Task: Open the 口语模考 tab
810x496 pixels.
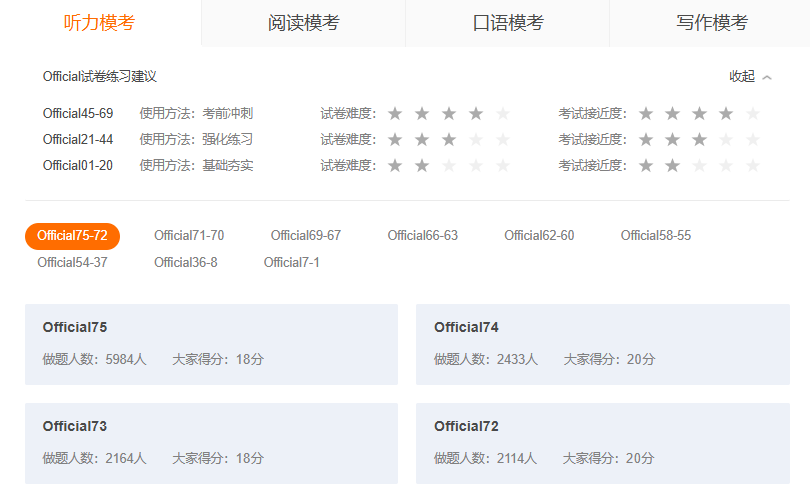Action: 507,23
